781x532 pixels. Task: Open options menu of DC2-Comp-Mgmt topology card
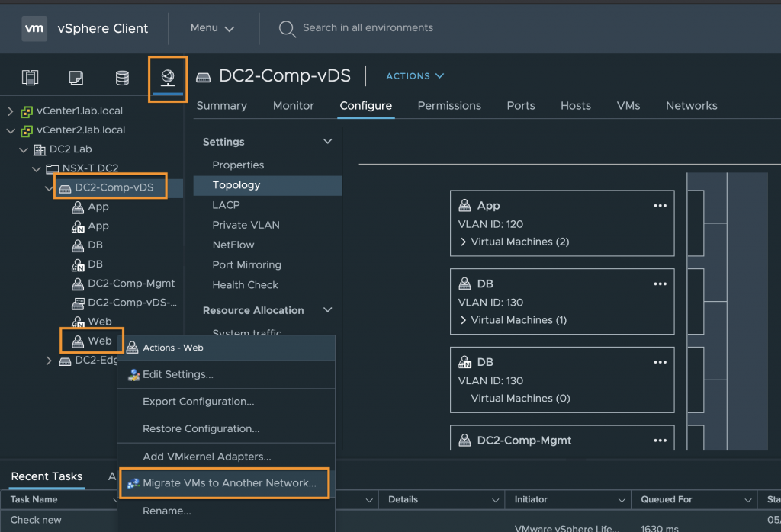[660, 441]
